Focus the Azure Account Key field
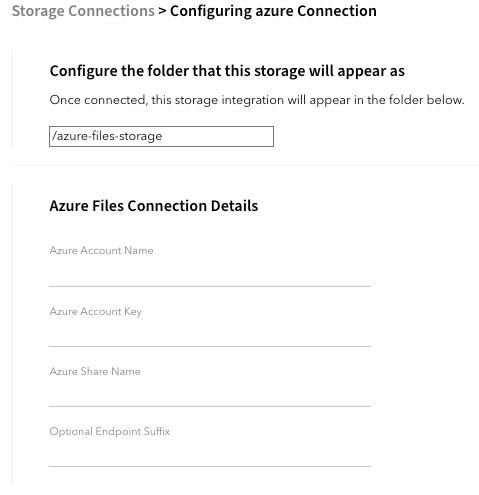 (210, 336)
